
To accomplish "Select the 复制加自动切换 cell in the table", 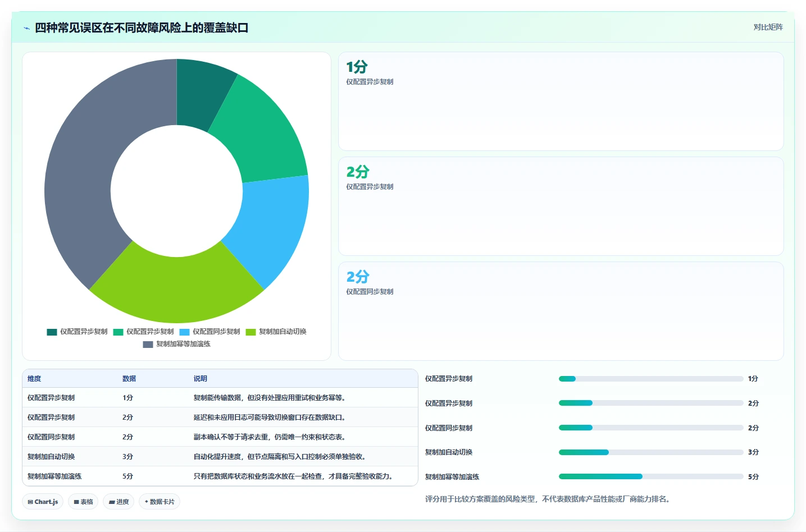I will click(x=51, y=457).
